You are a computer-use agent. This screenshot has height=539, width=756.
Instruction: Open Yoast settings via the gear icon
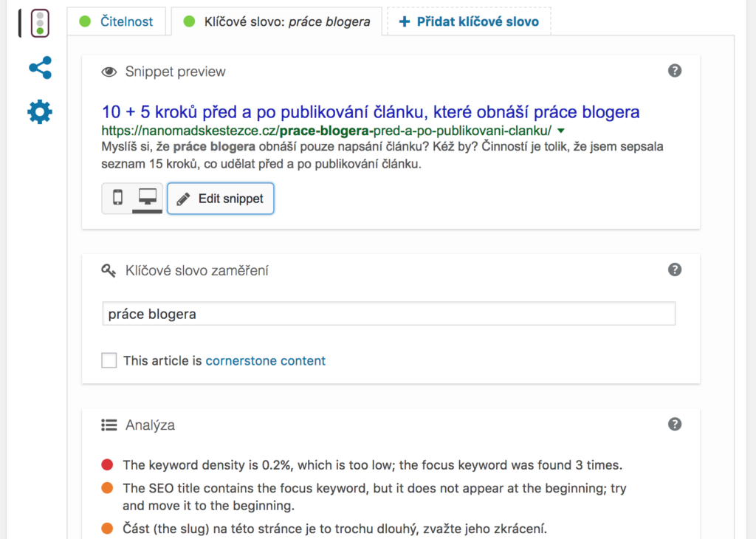click(38, 111)
